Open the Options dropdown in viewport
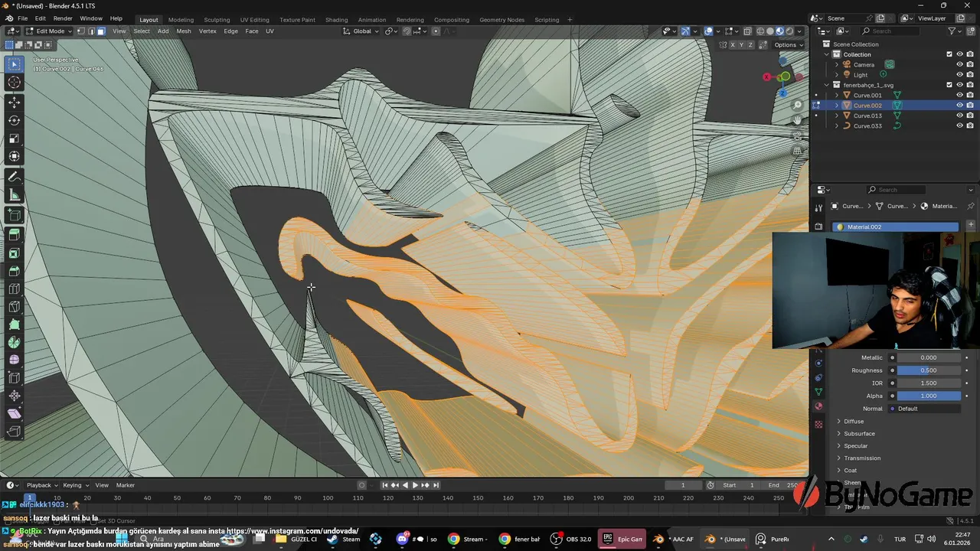The image size is (980, 551). (788, 44)
